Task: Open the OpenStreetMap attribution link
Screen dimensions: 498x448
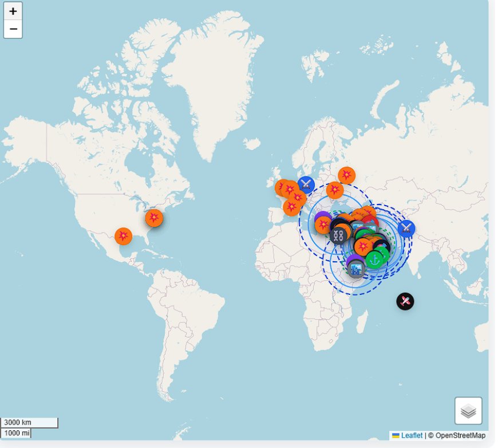Action: tap(460, 435)
